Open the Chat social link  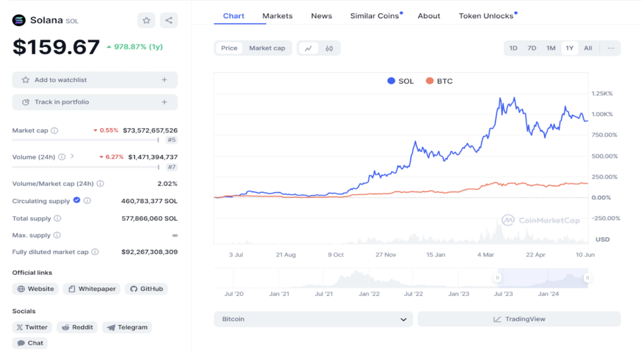[x=30, y=343]
